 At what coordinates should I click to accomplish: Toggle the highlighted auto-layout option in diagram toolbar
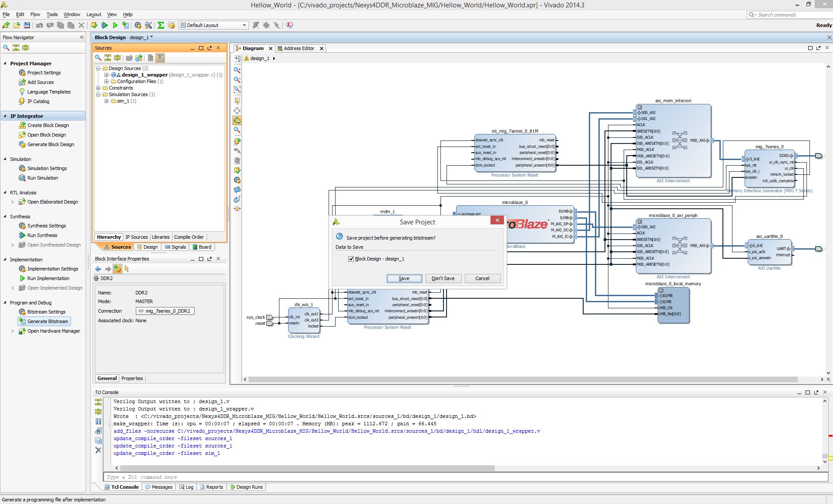coord(237,120)
